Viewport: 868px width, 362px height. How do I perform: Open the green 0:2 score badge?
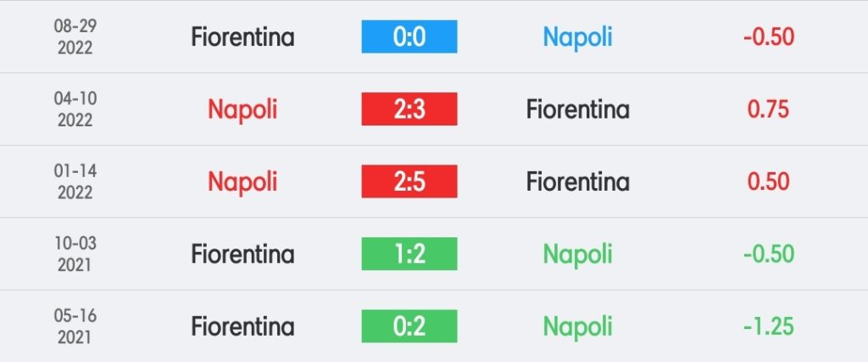pos(409,326)
